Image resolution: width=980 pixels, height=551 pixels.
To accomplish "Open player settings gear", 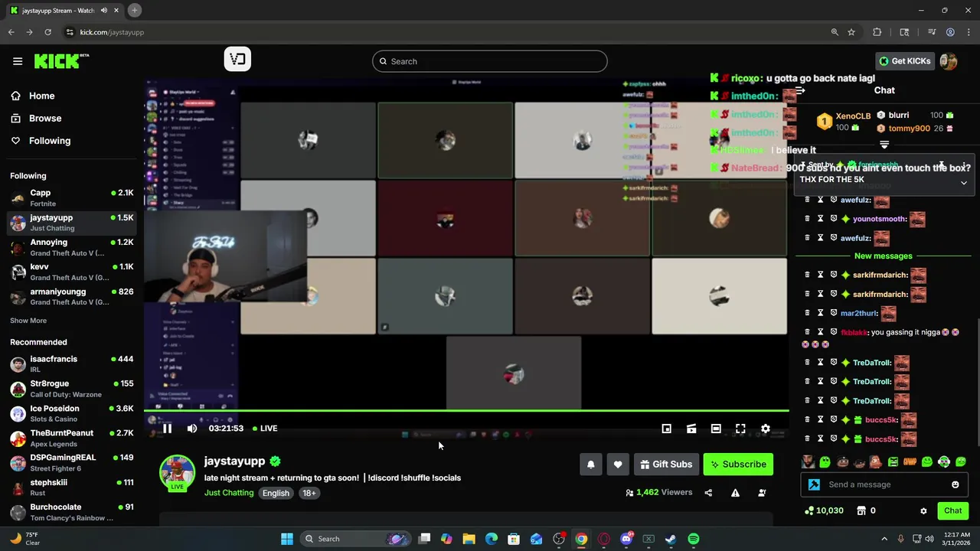I will point(766,429).
